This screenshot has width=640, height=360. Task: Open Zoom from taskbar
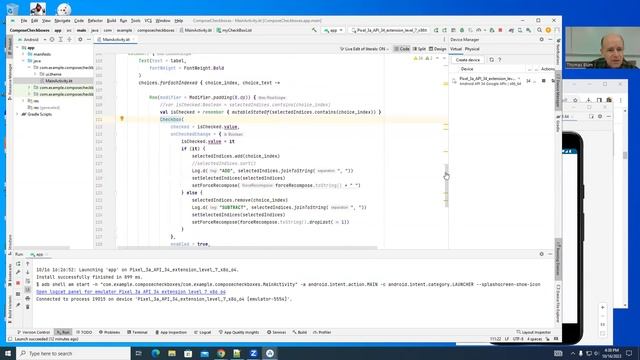point(253,353)
